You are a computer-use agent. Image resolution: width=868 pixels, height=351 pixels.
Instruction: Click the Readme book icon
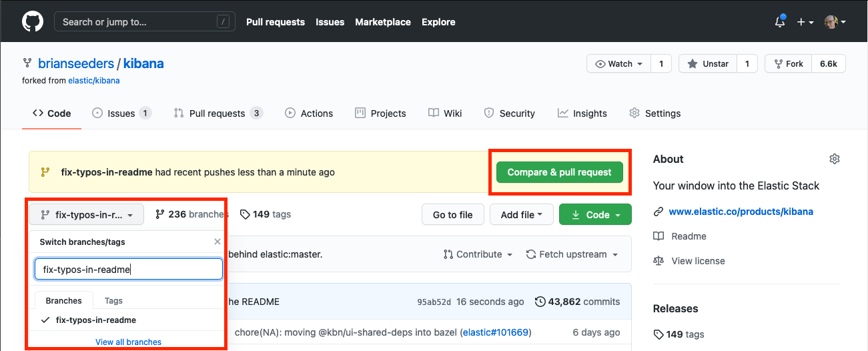659,236
